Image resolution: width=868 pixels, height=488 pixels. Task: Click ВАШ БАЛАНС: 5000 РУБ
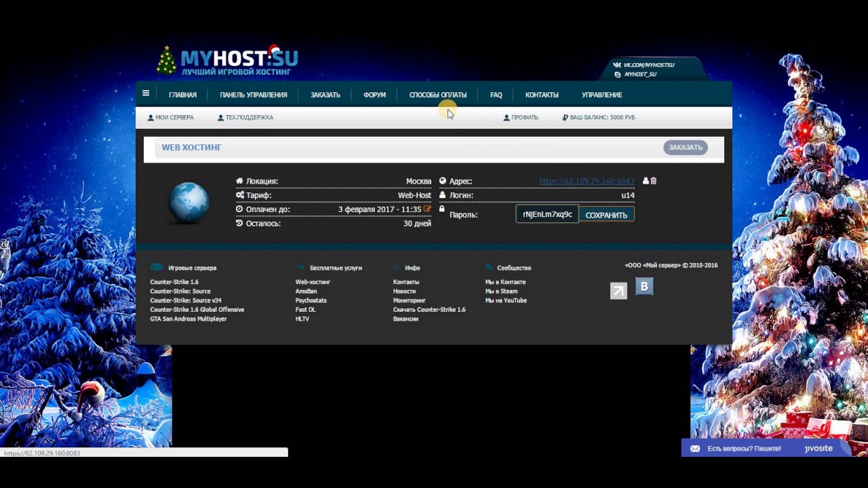coord(599,117)
